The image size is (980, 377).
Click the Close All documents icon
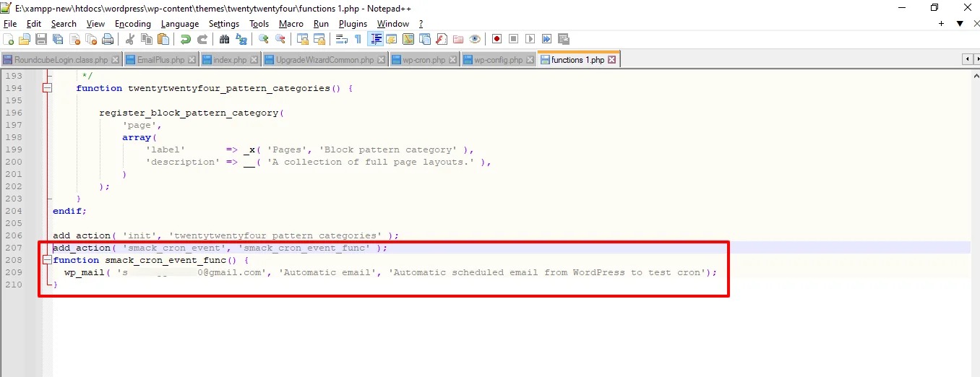pyautogui.click(x=90, y=39)
